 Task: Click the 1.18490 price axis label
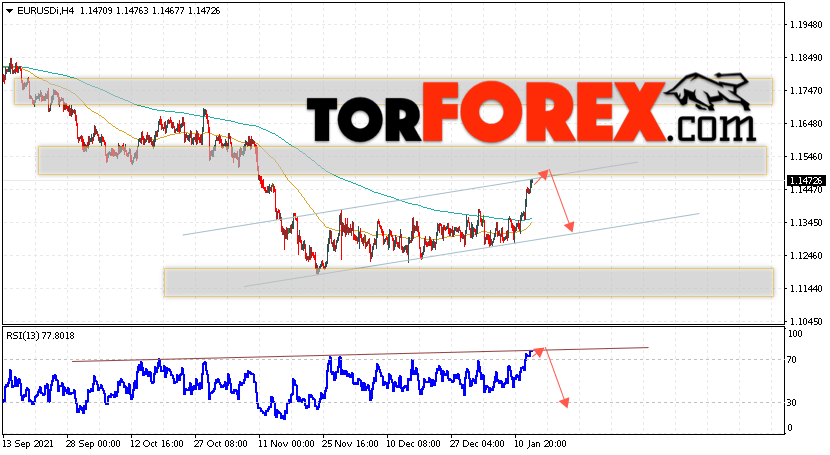click(x=806, y=57)
